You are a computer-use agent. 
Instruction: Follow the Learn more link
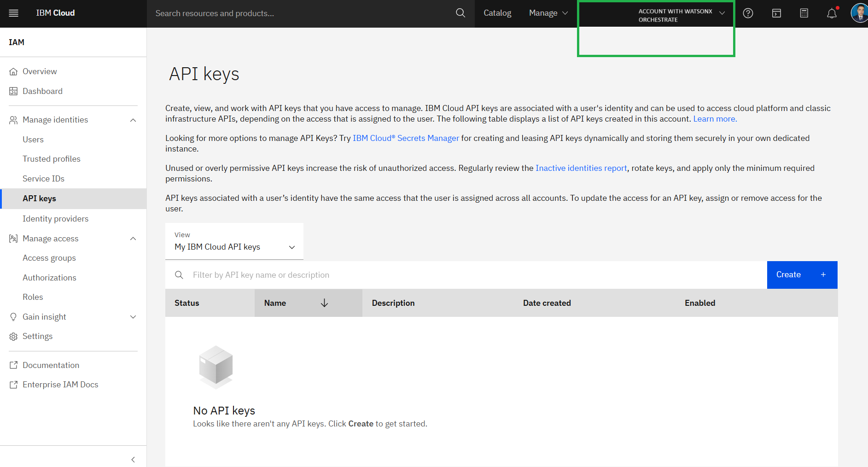[x=715, y=119]
